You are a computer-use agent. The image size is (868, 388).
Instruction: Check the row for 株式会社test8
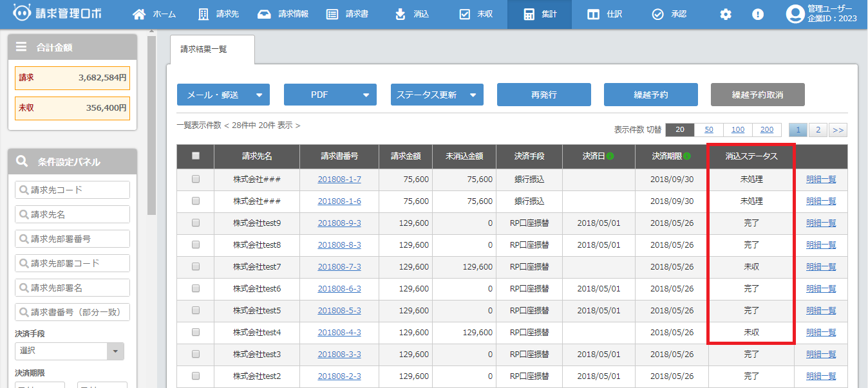pos(196,245)
